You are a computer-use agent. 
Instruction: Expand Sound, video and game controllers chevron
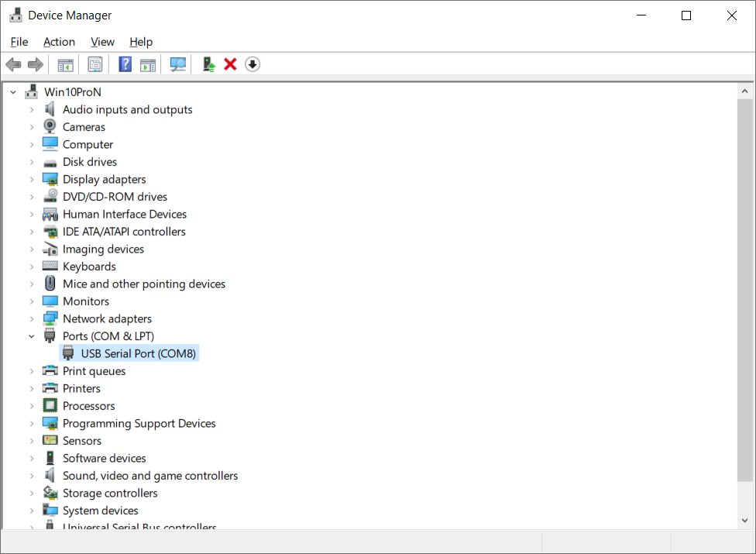pos(32,476)
